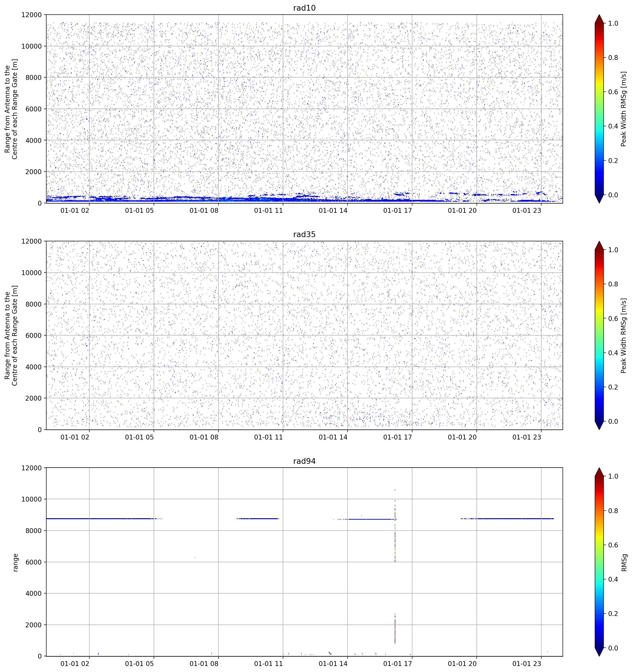Click '01-01 05' x-tick under rad35
632x672 pixels.
[x=140, y=437]
